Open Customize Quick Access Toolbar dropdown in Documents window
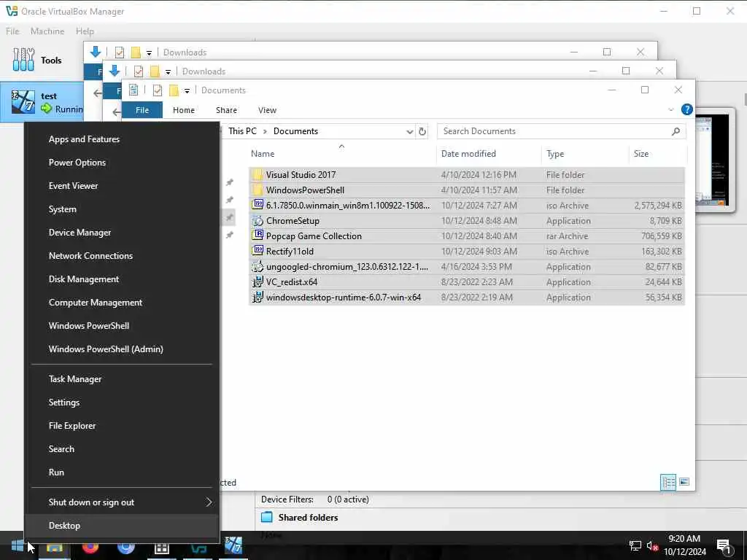 pyautogui.click(x=187, y=90)
